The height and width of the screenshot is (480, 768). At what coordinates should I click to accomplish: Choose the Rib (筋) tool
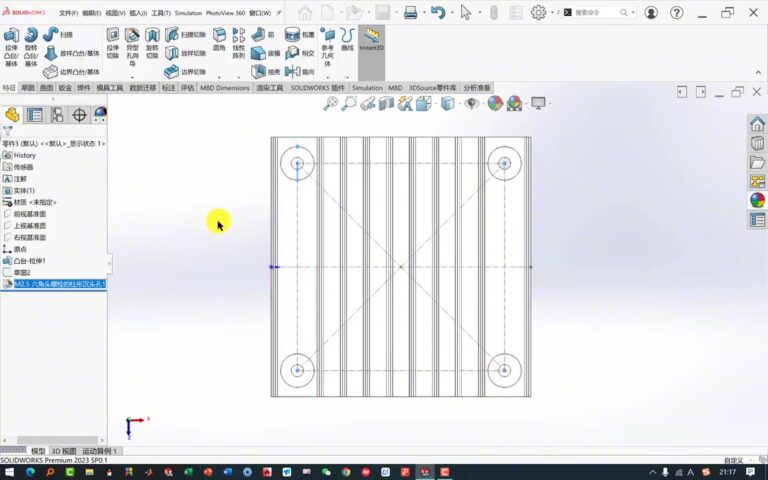point(263,34)
